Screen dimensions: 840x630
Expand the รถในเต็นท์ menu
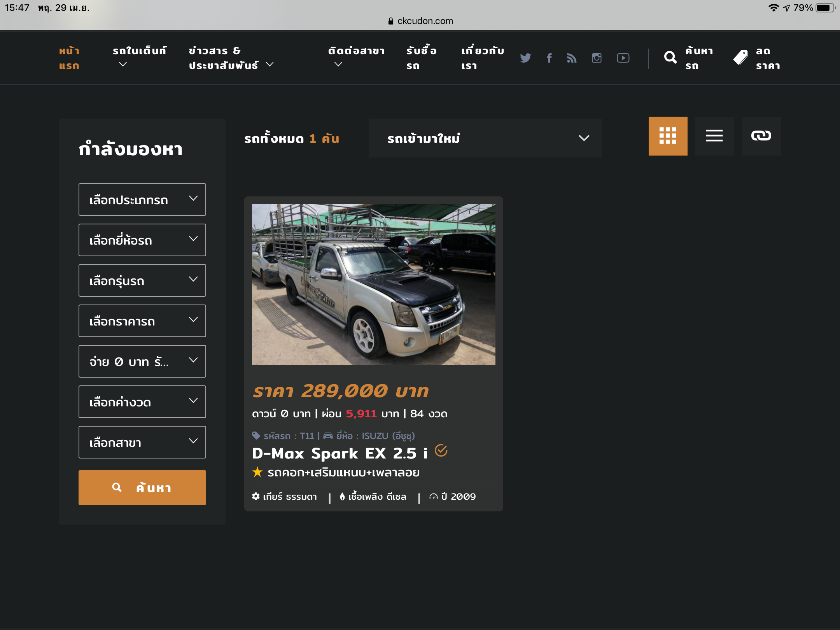139,58
